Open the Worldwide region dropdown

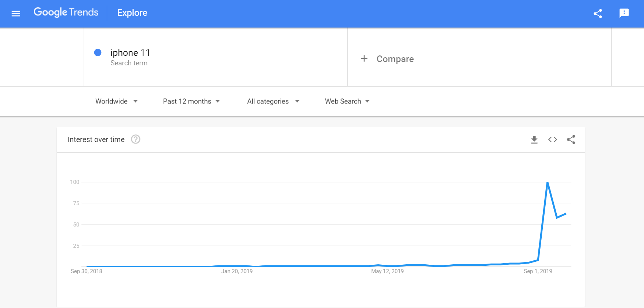tap(117, 101)
